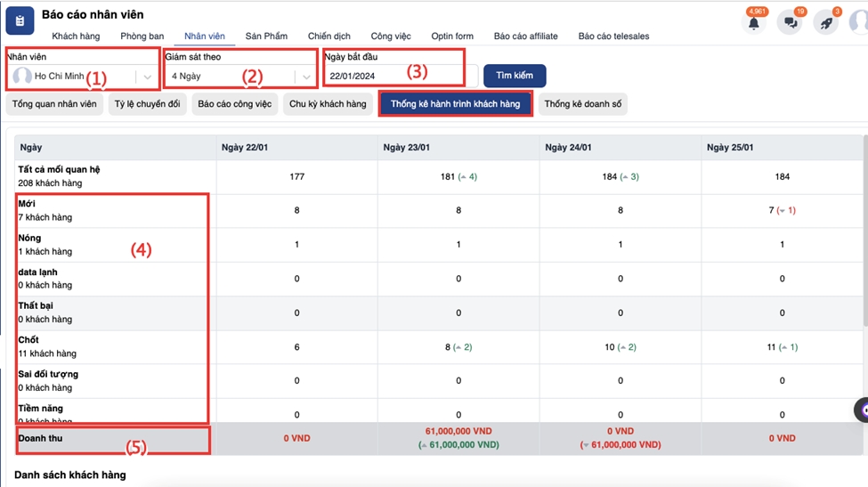Open Thống kê doanh số report
Viewport: 868px width, 487px height.
point(582,104)
